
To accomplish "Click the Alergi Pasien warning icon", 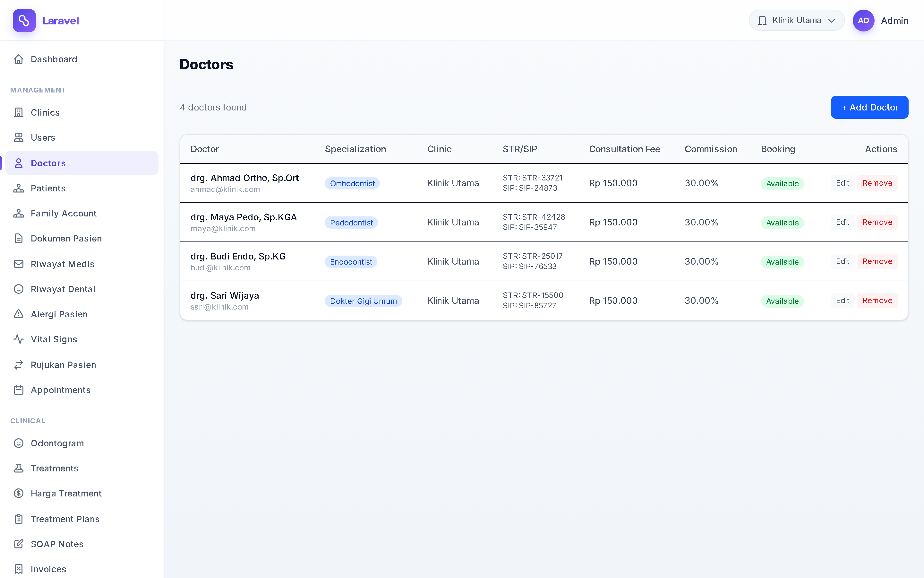I will (x=19, y=314).
